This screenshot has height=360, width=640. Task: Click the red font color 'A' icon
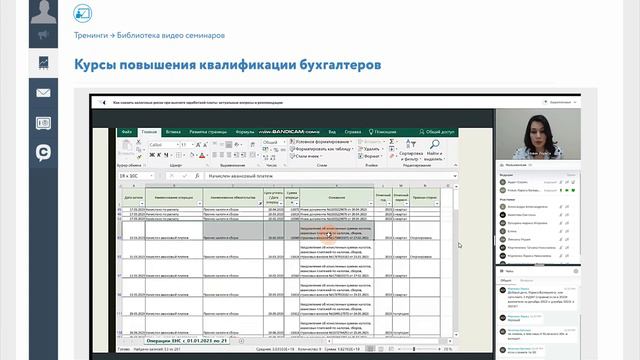(x=202, y=155)
